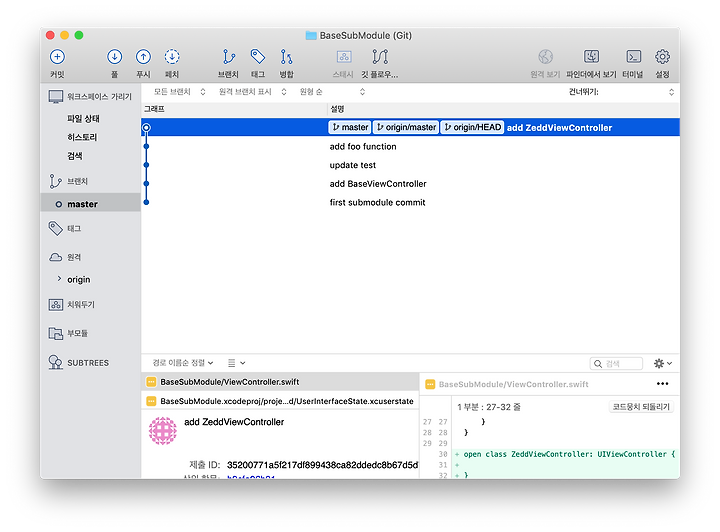The image size is (720, 532).
Task: Click the '1 부분 : 27-32 줄' hunk header
Action: [x=489, y=407]
